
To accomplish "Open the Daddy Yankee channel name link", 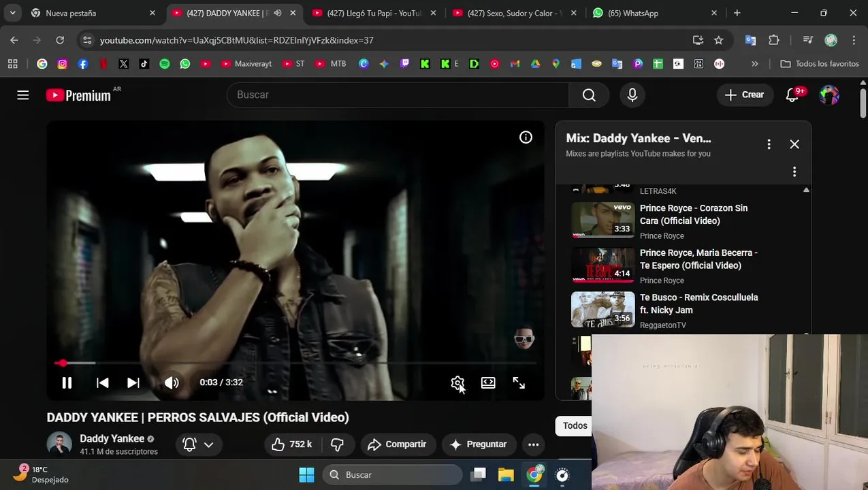I will (x=112, y=439).
